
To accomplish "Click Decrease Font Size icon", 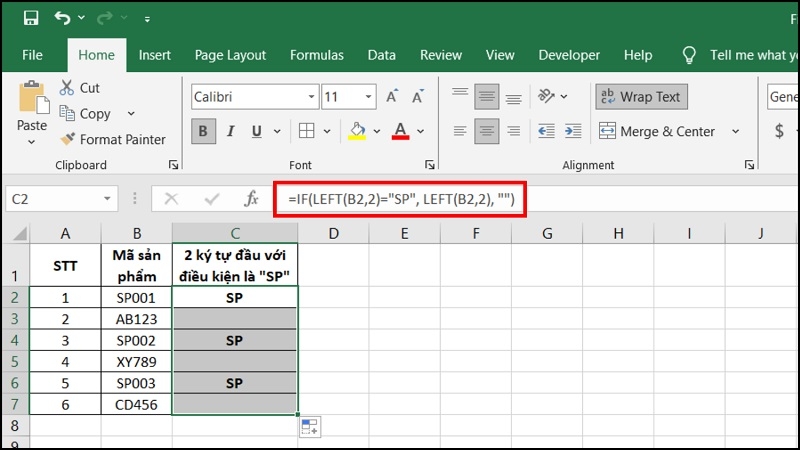I will pos(418,96).
